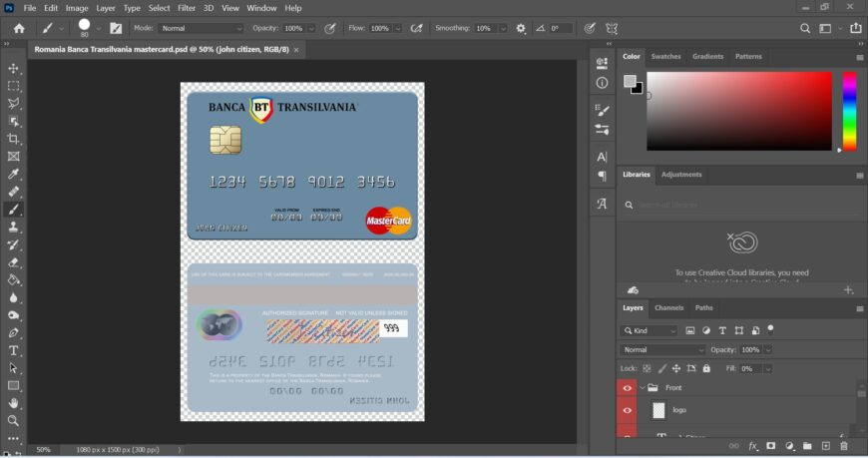Viewport: 868px width, 458px height.
Task: Switch to the Adjustments tab
Action: (680, 175)
